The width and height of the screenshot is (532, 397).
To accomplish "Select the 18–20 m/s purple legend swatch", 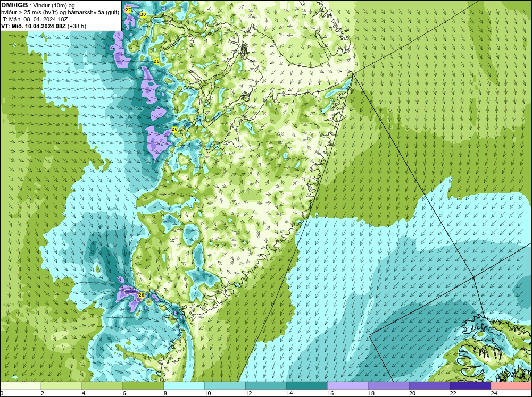I will 388,385.
